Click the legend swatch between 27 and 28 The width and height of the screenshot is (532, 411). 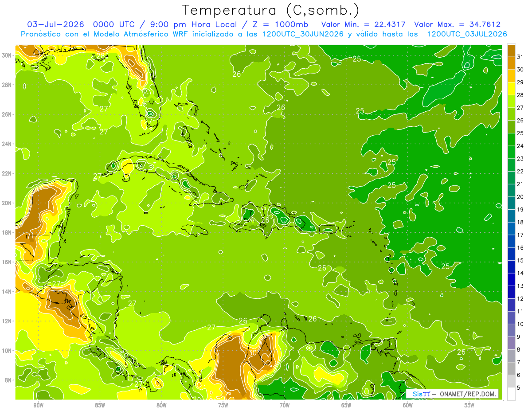pyautogui.click(x=512, y=101)
